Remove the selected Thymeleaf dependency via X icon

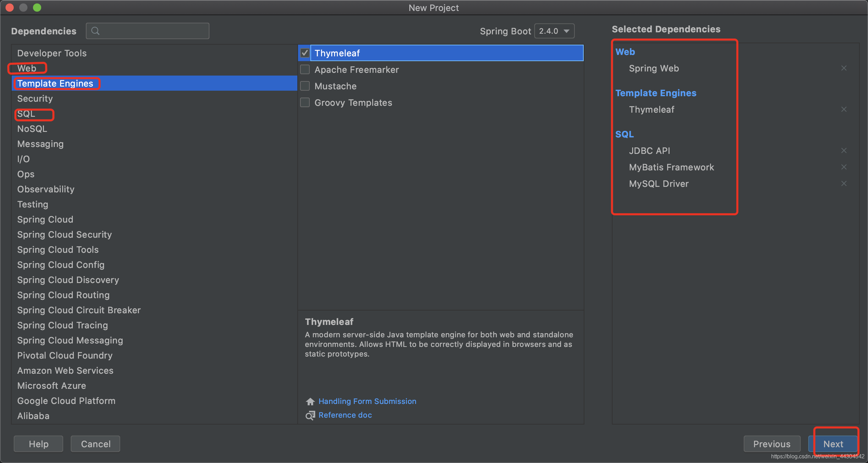click(844, 109)
